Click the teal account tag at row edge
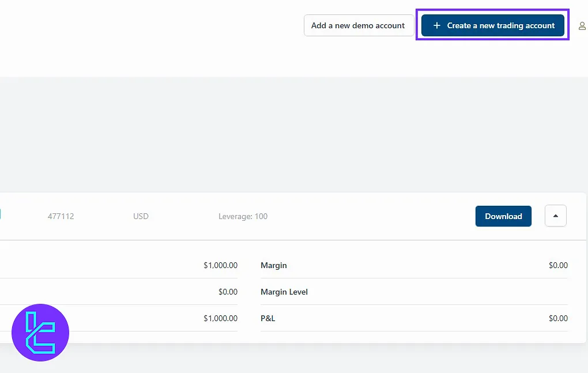Image resolution: width=588 pixels, height=373 pixels. pyautogui.click(x=1, y=214)
